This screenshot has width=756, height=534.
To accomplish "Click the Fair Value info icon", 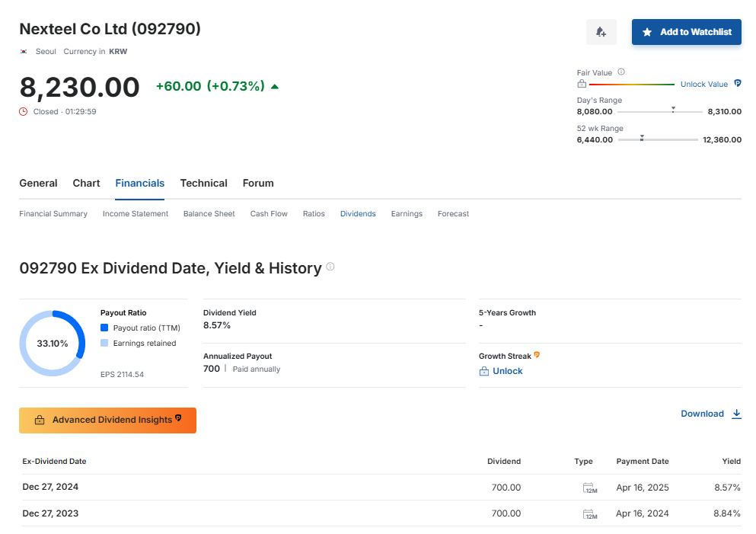I will [621, 72].
